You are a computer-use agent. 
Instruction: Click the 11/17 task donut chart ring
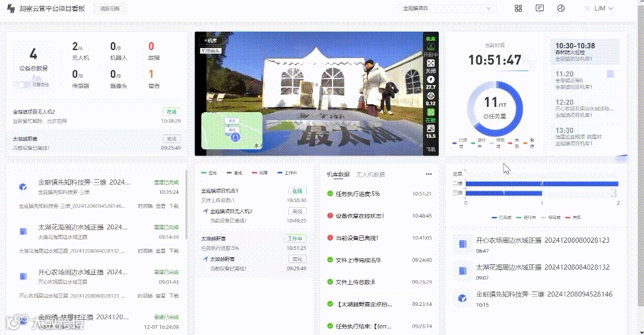[x=495, y=109]
